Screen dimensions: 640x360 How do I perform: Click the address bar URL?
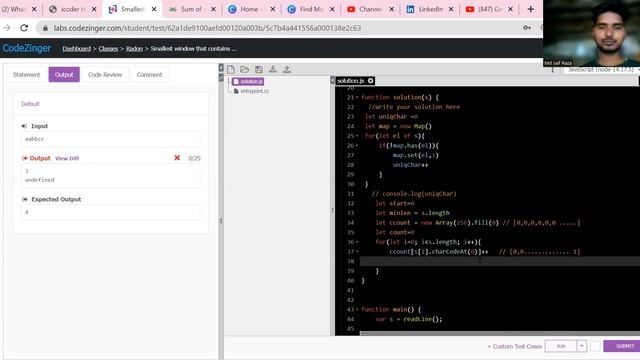pos(207,28)
